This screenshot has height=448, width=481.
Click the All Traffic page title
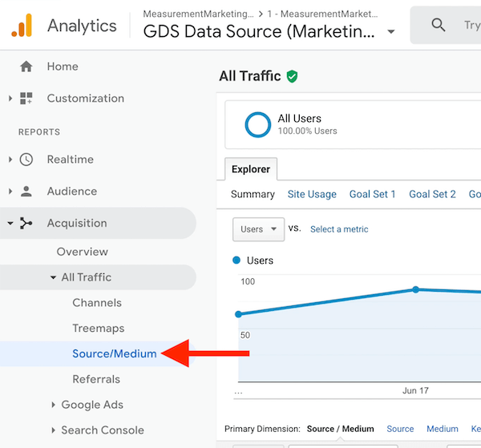(x=250, y=76)
